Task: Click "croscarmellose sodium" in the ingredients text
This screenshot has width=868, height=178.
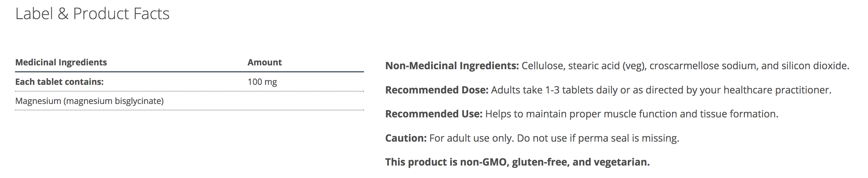Action: click(x=703, y=66)
